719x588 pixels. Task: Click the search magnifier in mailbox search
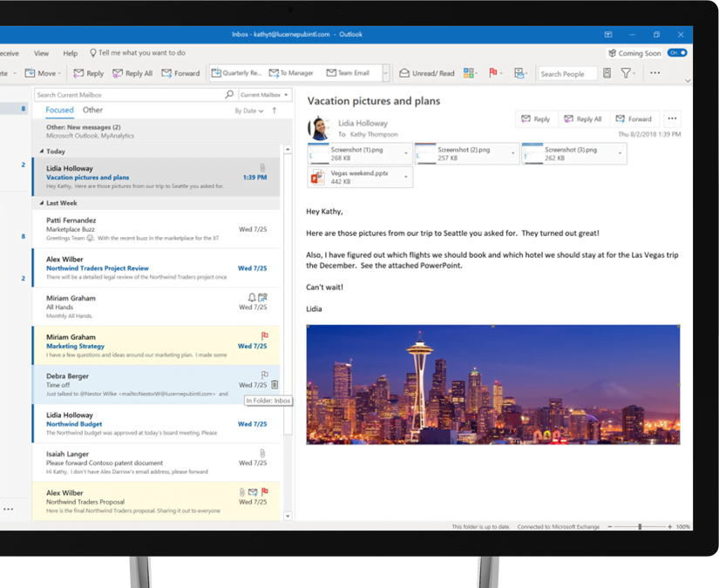[229, 94]
